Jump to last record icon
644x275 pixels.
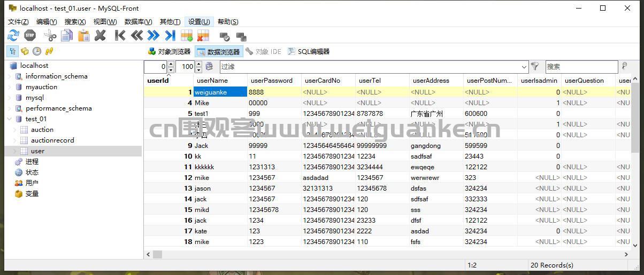tap(170, 36)
